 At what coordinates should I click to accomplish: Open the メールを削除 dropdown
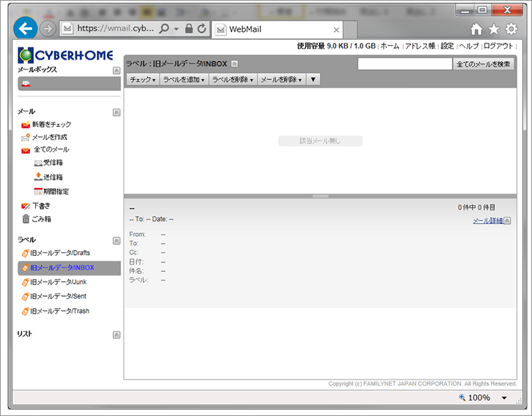(281, 80)
